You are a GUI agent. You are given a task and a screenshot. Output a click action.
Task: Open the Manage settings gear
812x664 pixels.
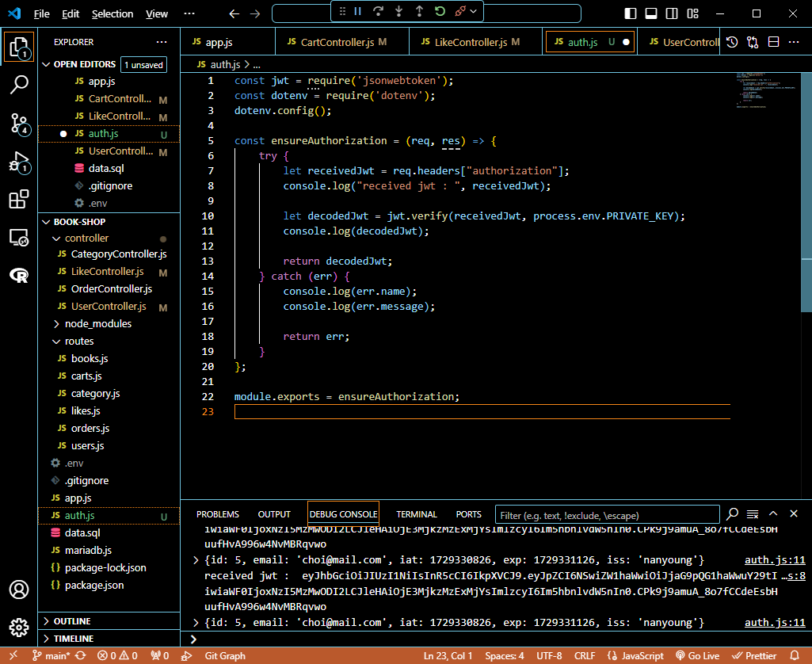click(x=19, y=628)
